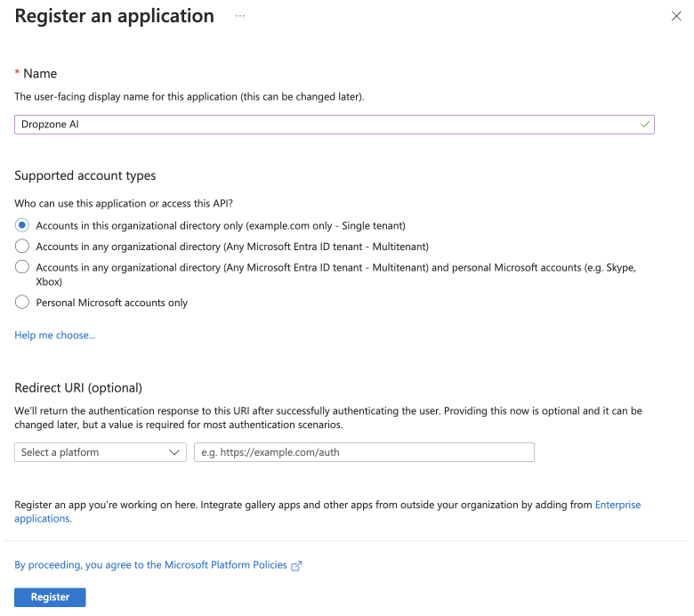Image resolution: width=694 pixels, height=616 pixels.
Task: Click the required Name field label
Action: 40,73
